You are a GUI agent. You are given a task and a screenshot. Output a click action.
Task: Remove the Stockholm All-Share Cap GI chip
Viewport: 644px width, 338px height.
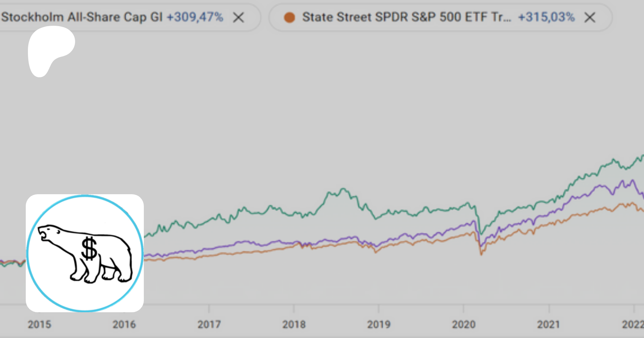point(239,17)
